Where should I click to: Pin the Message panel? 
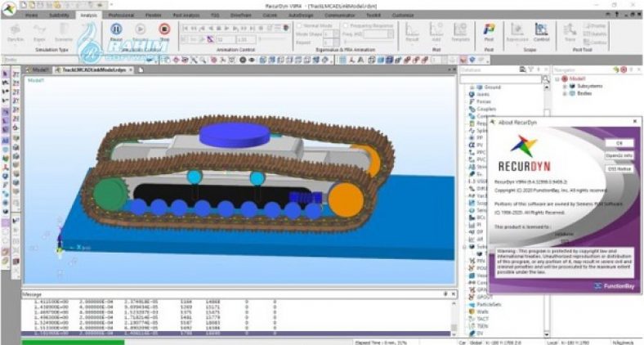tap(445, 294)
